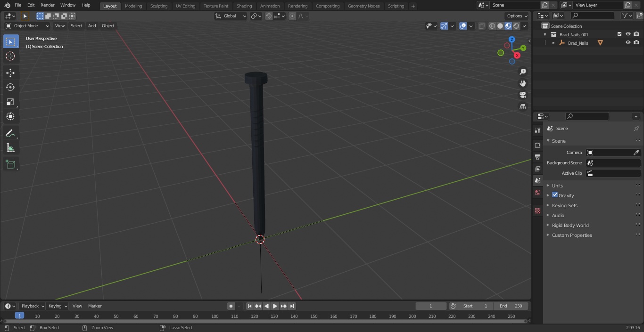This screenshot has width=644, height=332.
Task: Select the Select Box tool
Action: point(10,41)
